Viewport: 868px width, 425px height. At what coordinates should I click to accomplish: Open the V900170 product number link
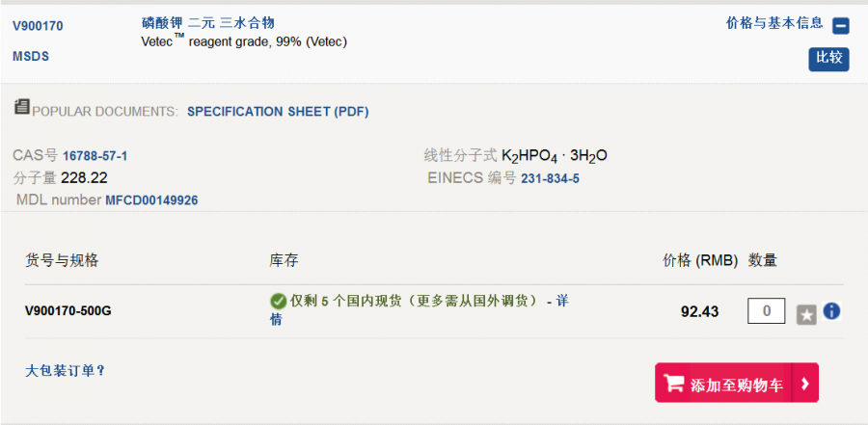coord(38,26)
